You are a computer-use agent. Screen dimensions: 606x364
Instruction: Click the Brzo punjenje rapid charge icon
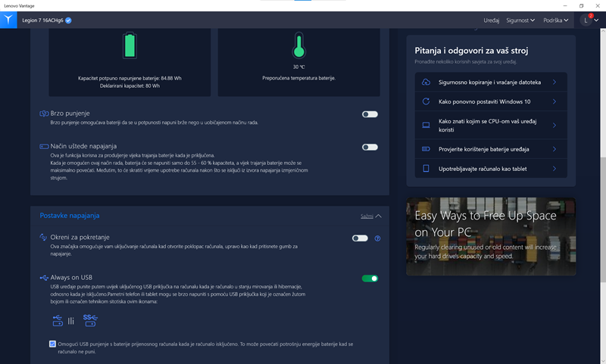(44, 114)
